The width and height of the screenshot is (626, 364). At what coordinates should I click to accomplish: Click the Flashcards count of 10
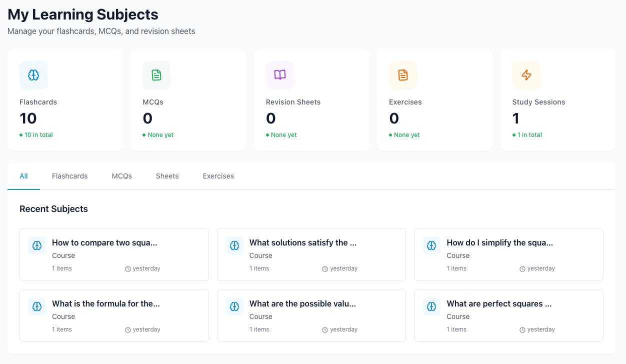[x=28, y=118]
